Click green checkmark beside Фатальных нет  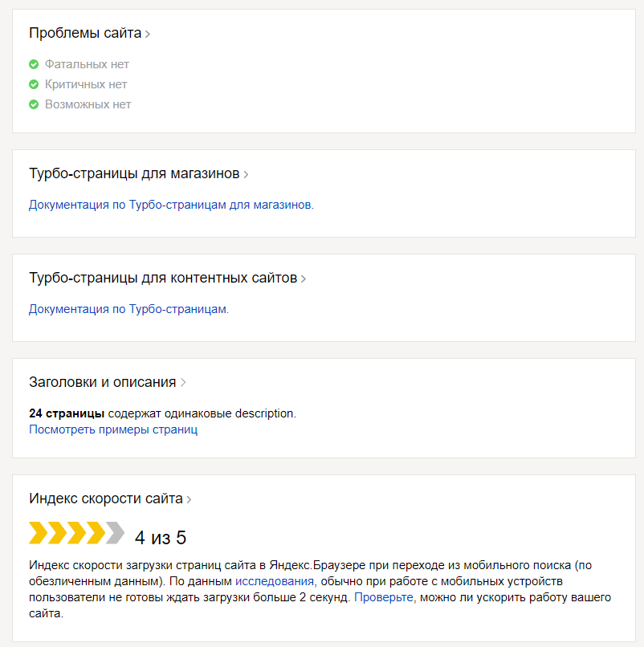pyautogui.click(x=34, y=64)
